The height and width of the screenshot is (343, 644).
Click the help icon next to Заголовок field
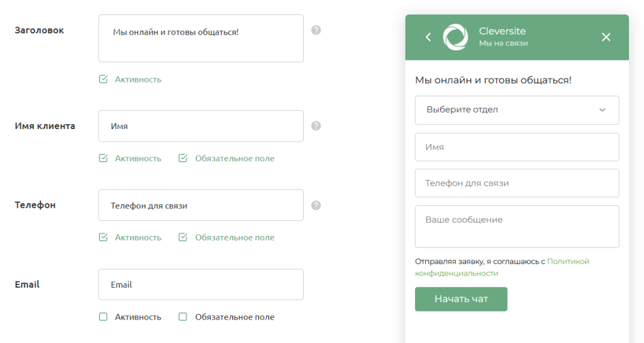pos(316,30)
